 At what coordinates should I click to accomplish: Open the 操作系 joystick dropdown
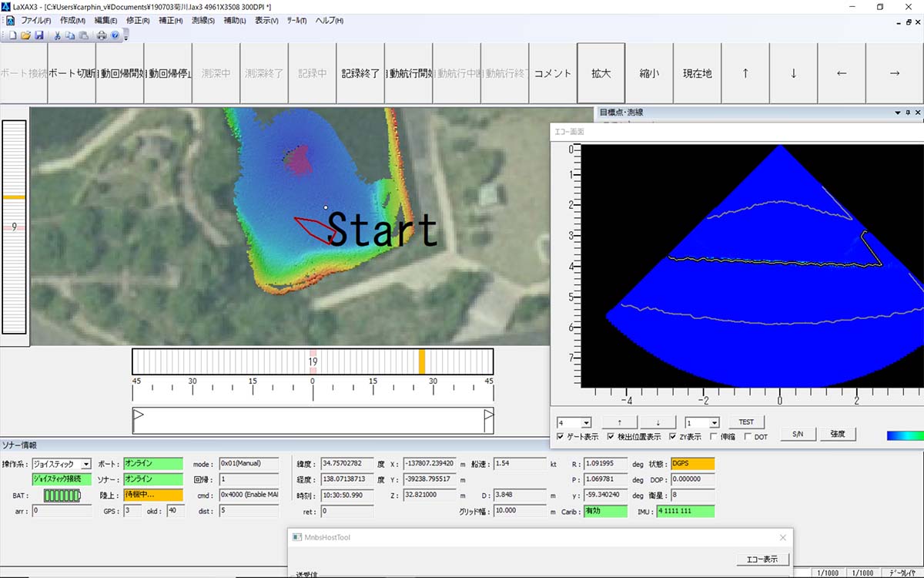(x=85, y=465)
